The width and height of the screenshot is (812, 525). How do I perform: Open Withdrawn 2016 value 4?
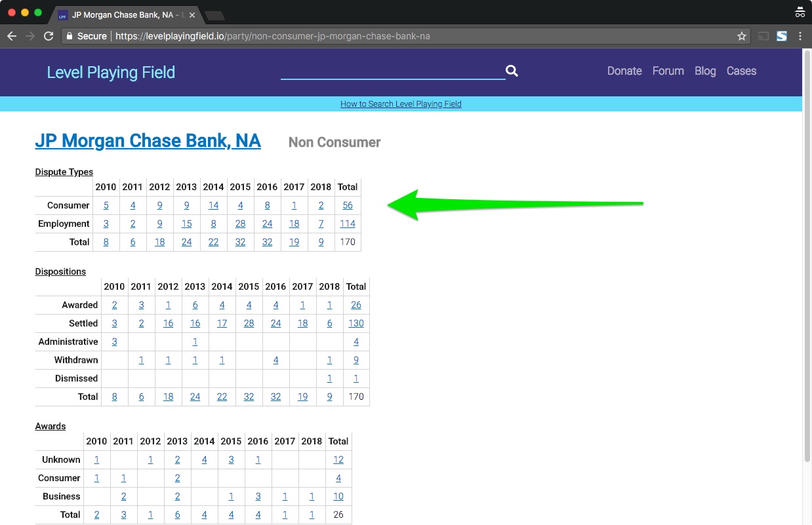[275, 360]
